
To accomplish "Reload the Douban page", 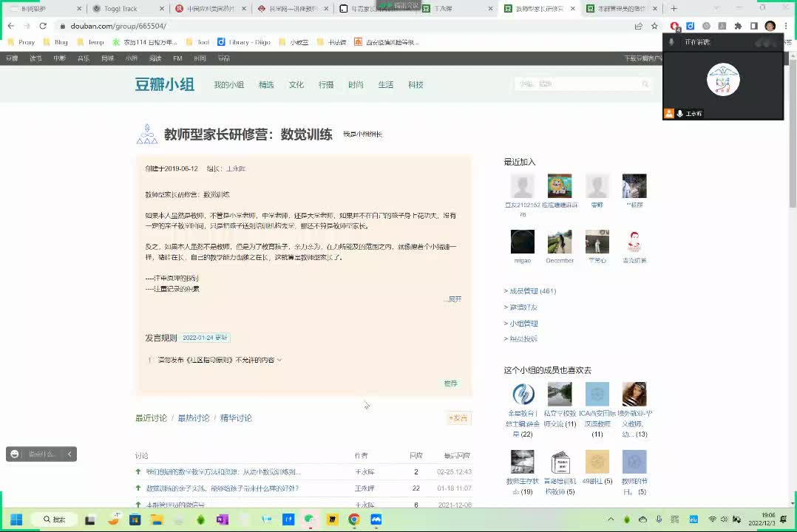I will pos(43,26).
